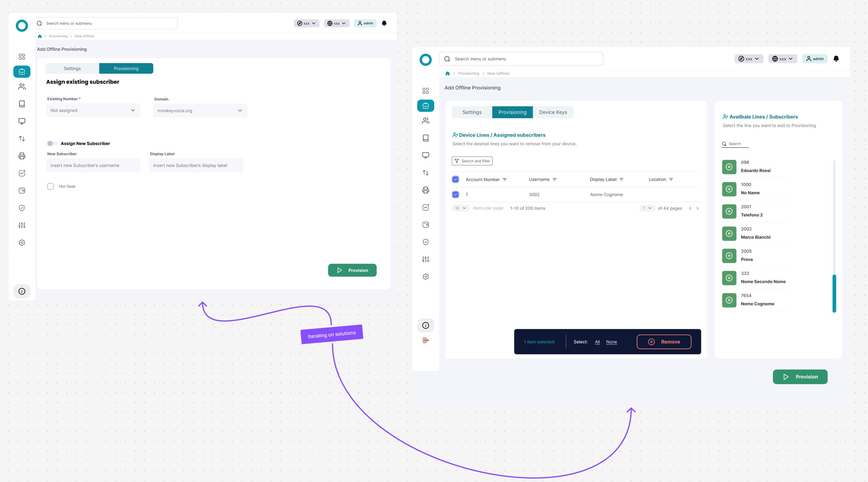Select the Provisioning tab in the left mockup
The image size is (868, 482).
pos(126,68)
